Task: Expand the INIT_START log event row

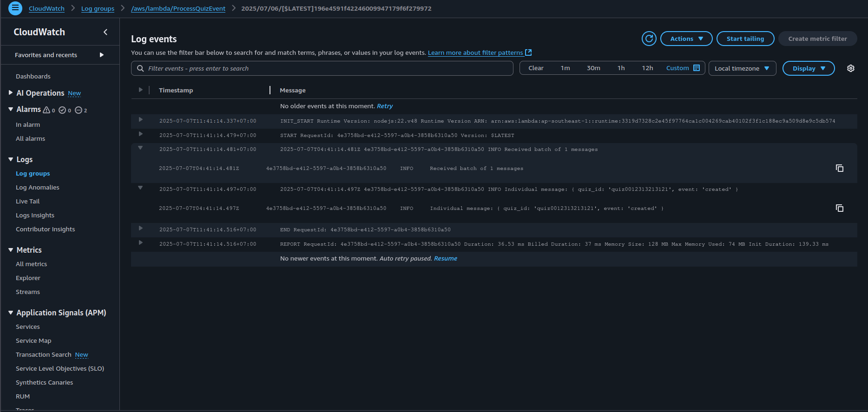Action: (x=140, y=120)
